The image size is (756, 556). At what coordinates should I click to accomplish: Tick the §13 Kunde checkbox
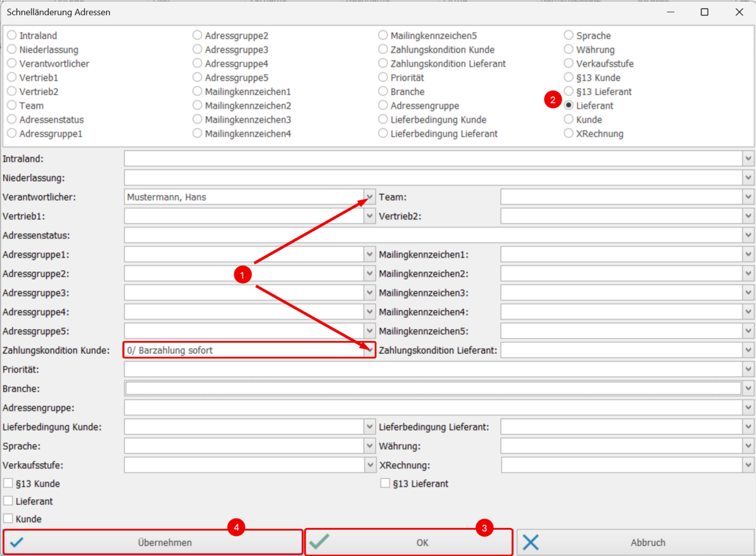click(8, 483)
